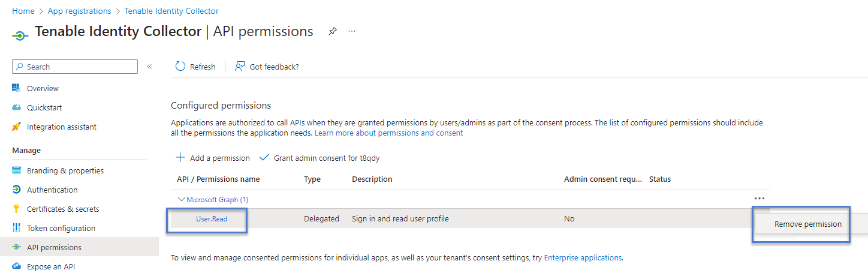Click the Description column header
This screenshot has width=868, height=273.
pyautogui.click(x=372, y=179)
